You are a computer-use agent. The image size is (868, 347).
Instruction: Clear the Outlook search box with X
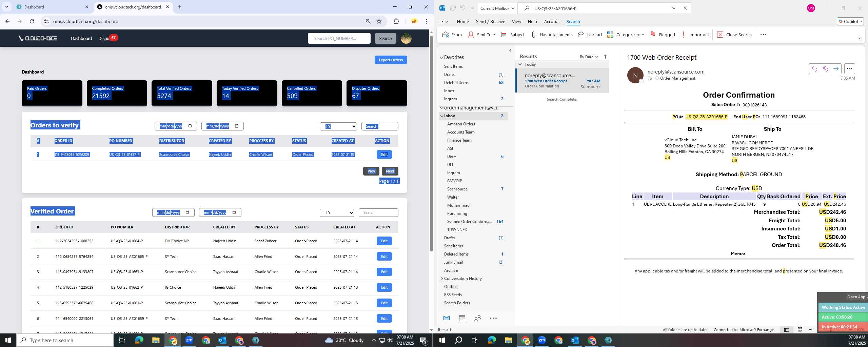tap(685, 8)
